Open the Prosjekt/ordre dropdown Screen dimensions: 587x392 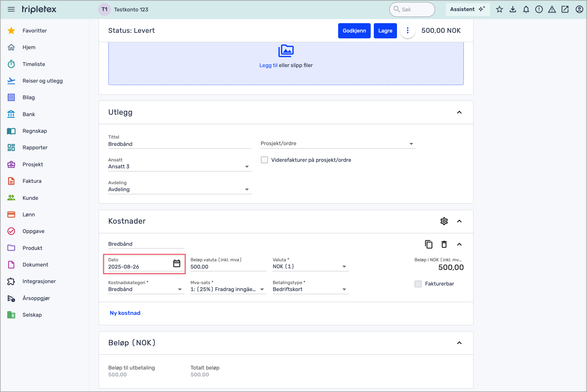click(338, 143)
